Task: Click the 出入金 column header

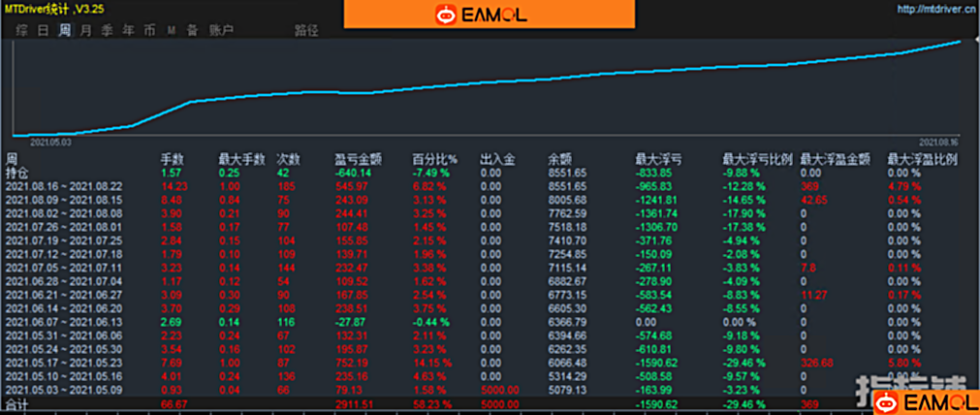Action: (x=497, y=159)
